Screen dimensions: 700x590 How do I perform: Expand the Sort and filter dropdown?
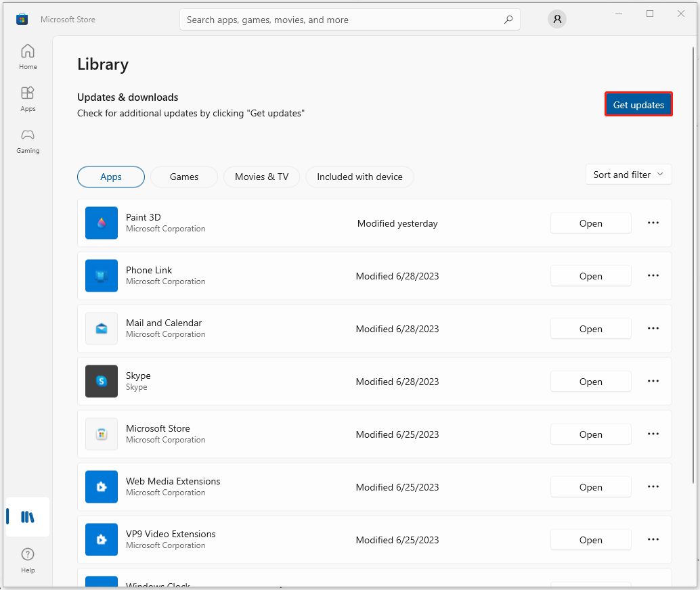pos(628,175)
